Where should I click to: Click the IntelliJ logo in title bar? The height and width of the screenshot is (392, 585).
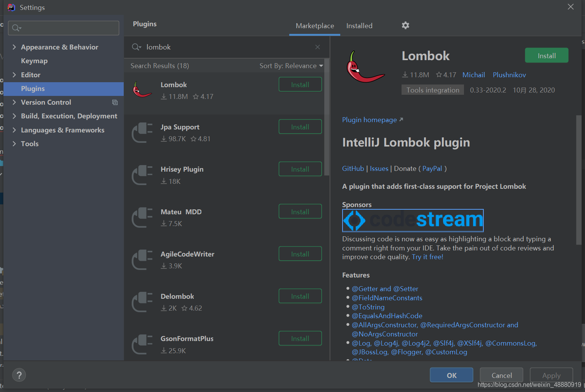[11, 7]
